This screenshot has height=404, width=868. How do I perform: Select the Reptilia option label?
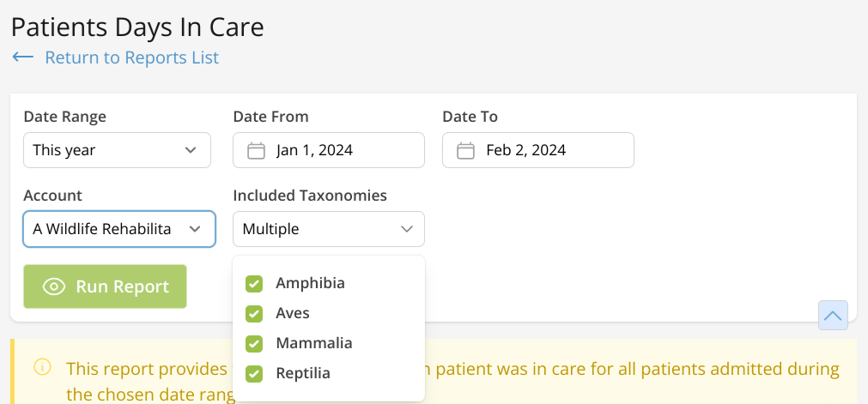click(x=302, y=373)
